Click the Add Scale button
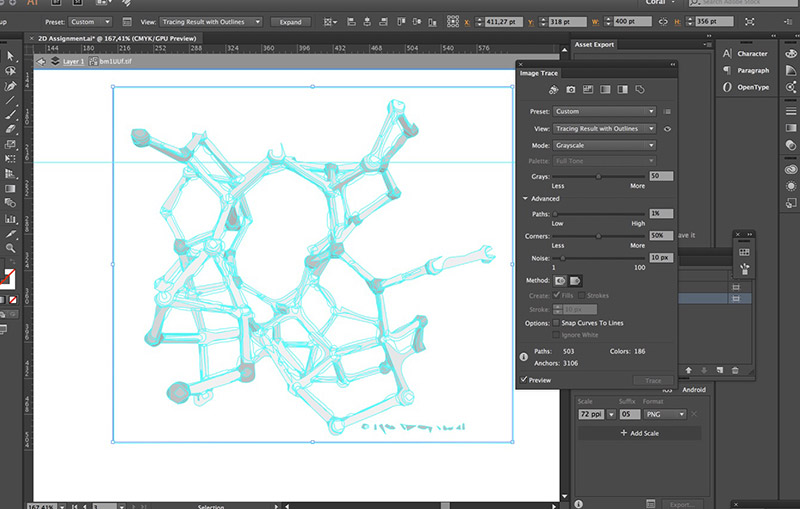The height and width of the screenshot is (509, 800). [x=639, y=434]
